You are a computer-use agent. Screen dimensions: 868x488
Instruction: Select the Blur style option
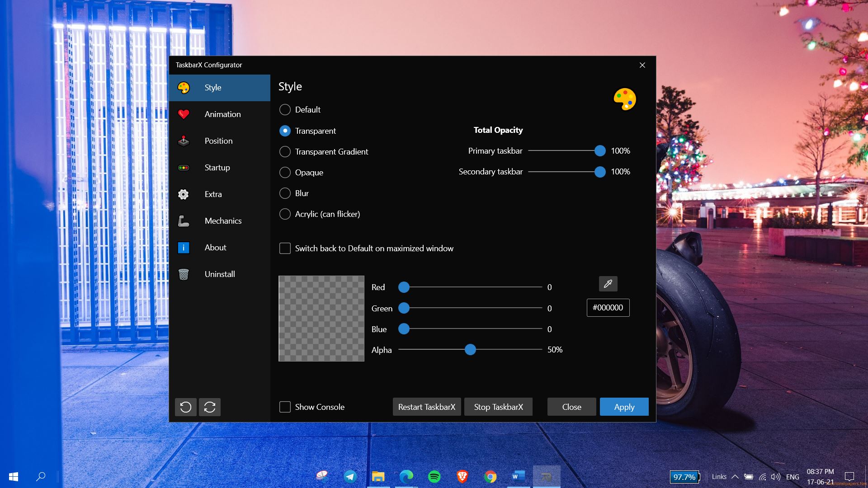coord(285,192)
